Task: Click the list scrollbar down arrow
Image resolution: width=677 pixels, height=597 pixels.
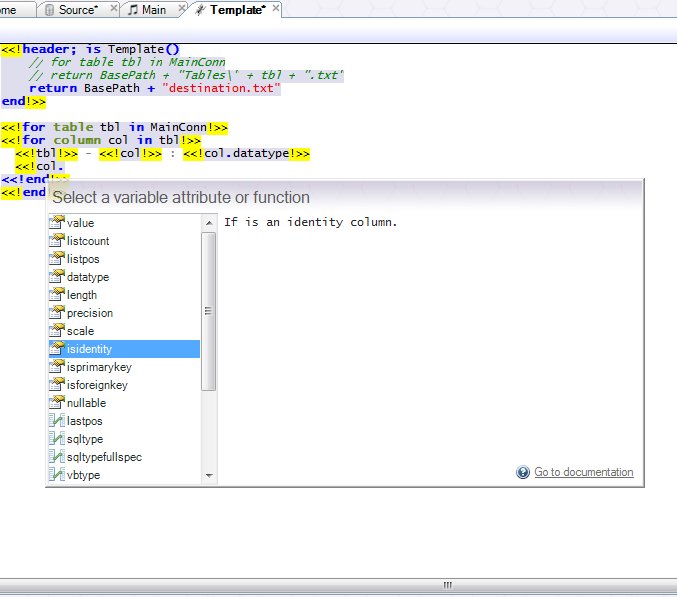Action: pos(209,475)
